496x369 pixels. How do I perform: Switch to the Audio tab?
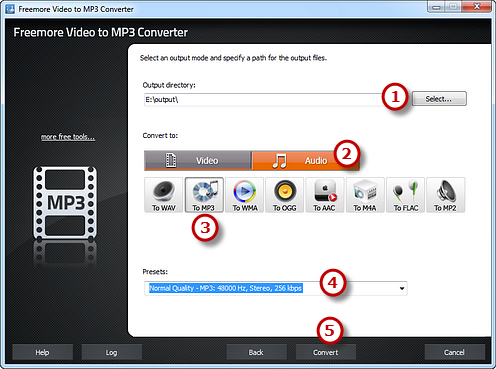(306, 161)
